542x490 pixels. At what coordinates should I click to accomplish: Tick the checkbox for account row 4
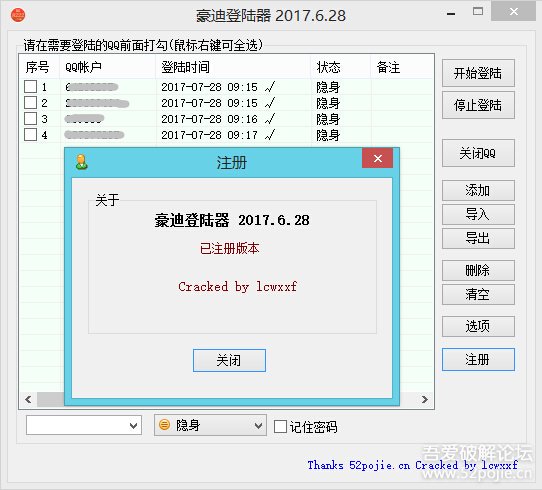point(30,134)
